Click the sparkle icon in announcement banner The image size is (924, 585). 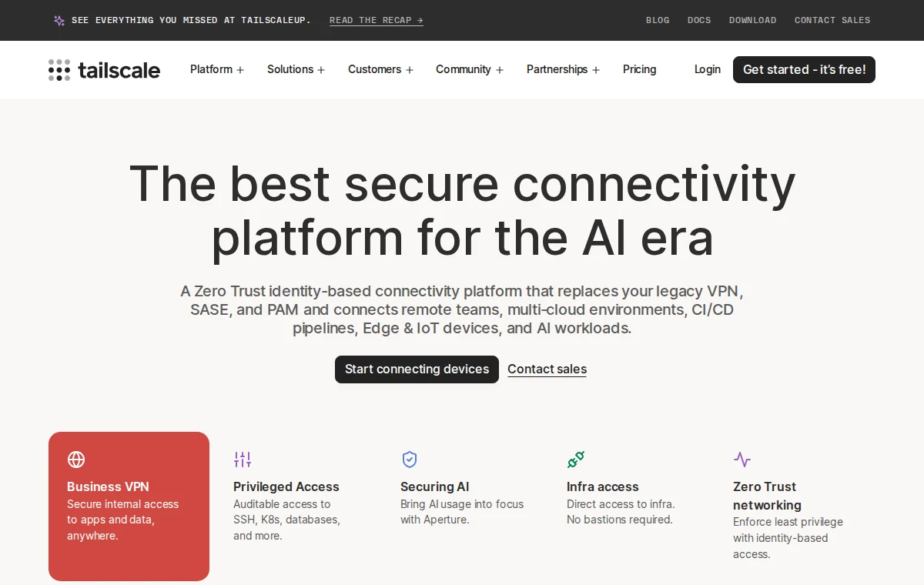pyautogui.click(x=59, y=21)
